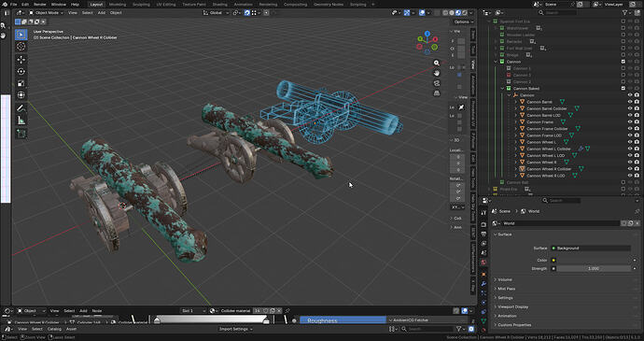This screenshot has width=644, height=341.
Task: Click the World datablock name field
Action: [560, 223]
